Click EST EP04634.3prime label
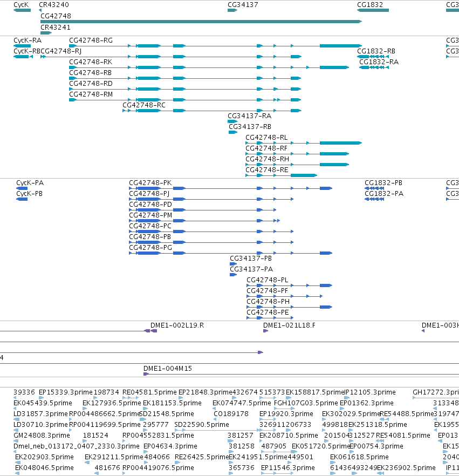The height and width of the screenshot is (476, 459). [x=170, y=446]
